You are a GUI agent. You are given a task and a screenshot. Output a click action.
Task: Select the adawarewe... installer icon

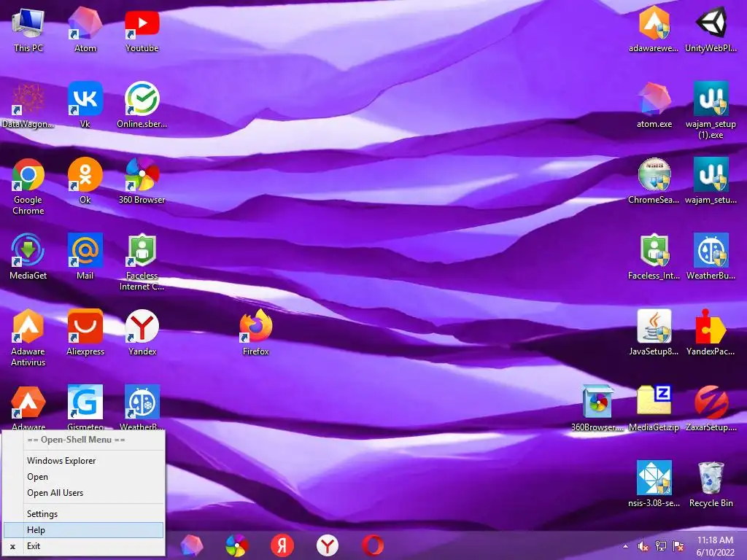point(654,29)
